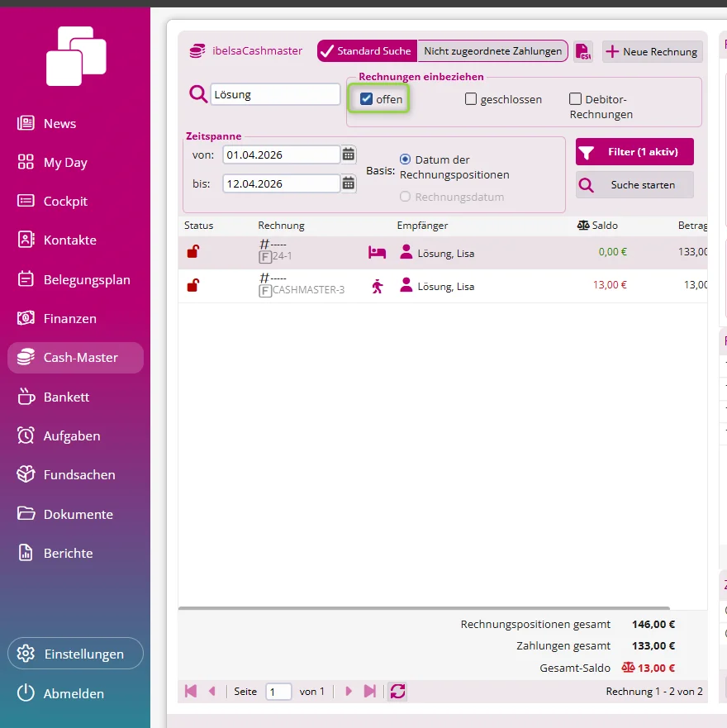The image size is (727, 728).
Task: Open the calendar picker for von date
Action: [348, 155]
